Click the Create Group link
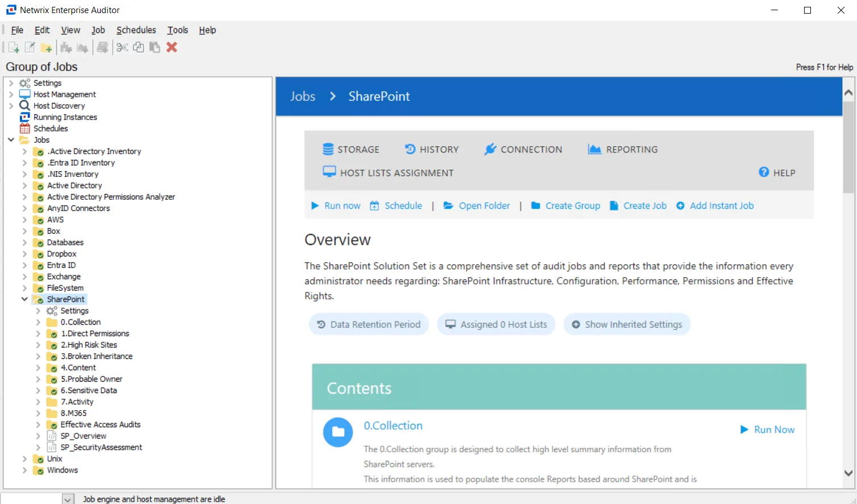This screenshot has width=857, height=504. point(566,205)
